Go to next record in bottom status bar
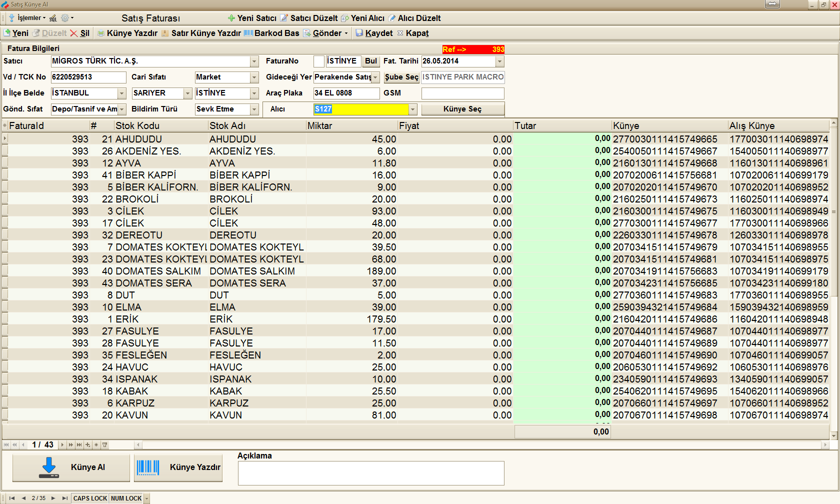840x504 pixels. click(53, 498)
